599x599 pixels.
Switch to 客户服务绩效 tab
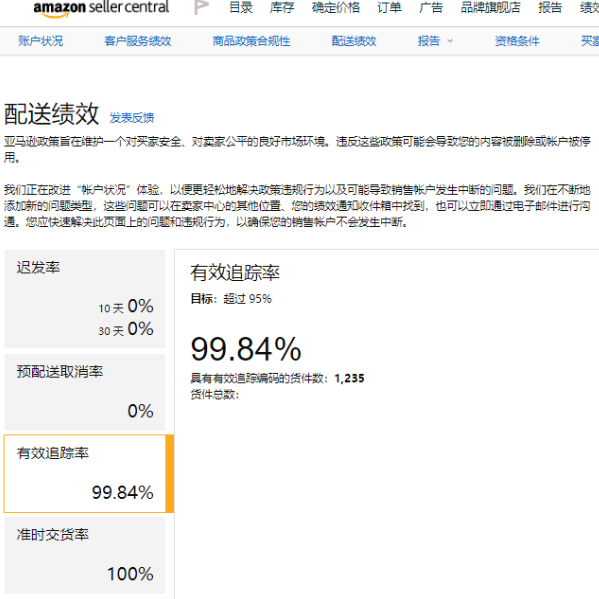point(138,41)
